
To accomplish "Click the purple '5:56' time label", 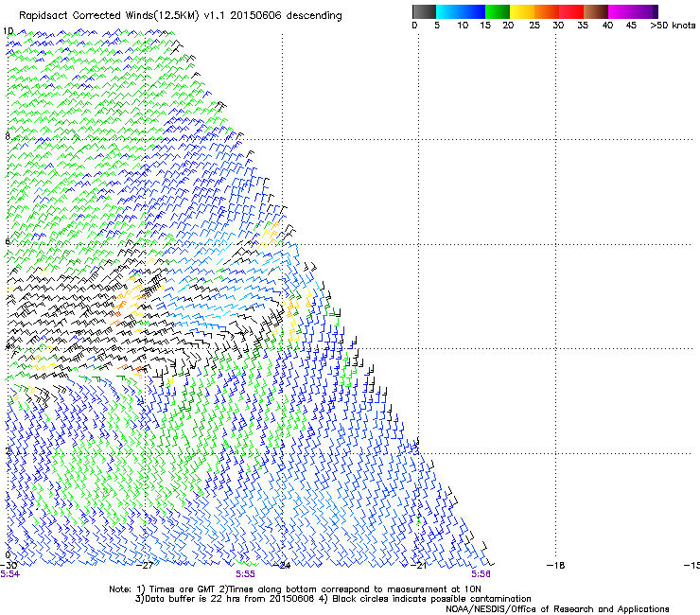I will pos(481,574).
